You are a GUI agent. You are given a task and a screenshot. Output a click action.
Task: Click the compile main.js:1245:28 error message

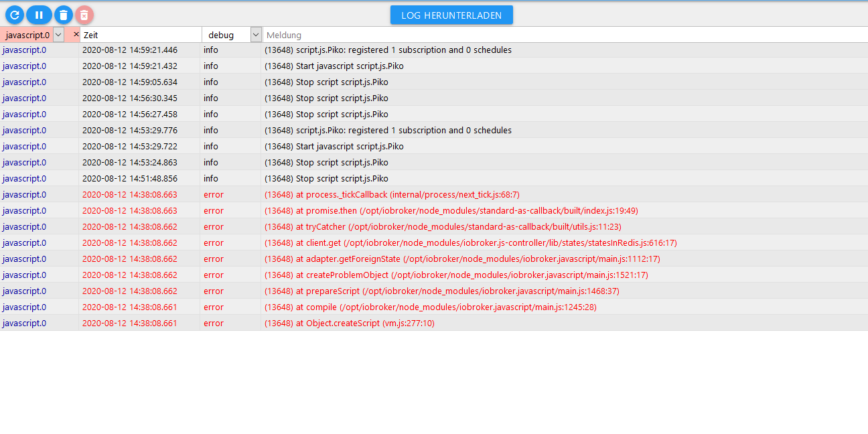click(x=430, y=307)
